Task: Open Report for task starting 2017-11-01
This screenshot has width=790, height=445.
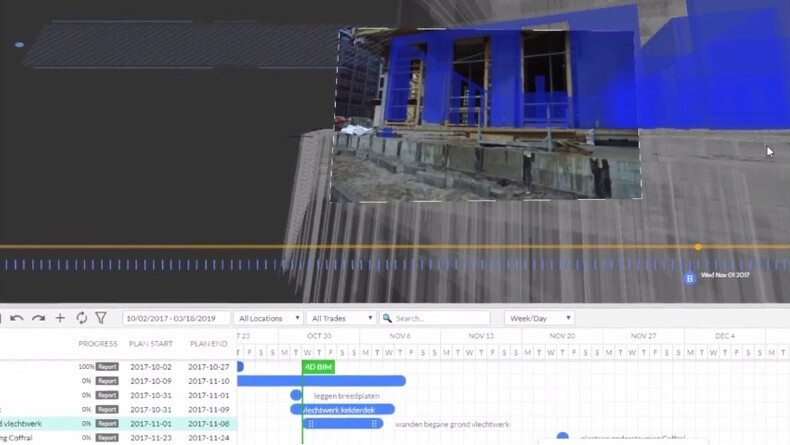Action: 107,423
